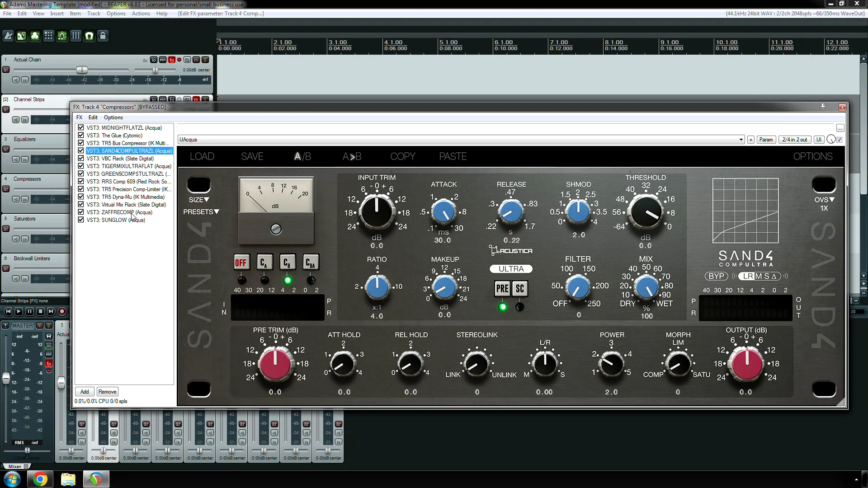Pin the FX window on top
This screenshot has width=868, height=488.
823,107
